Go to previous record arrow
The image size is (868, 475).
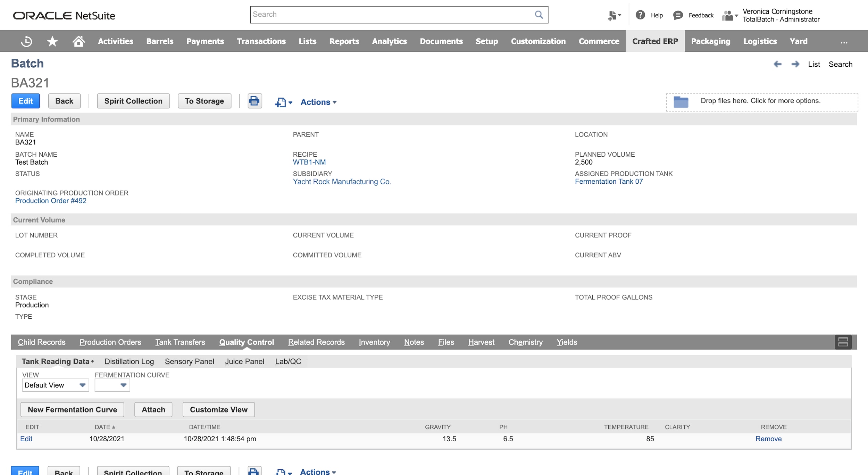click(x=777, y=64)
